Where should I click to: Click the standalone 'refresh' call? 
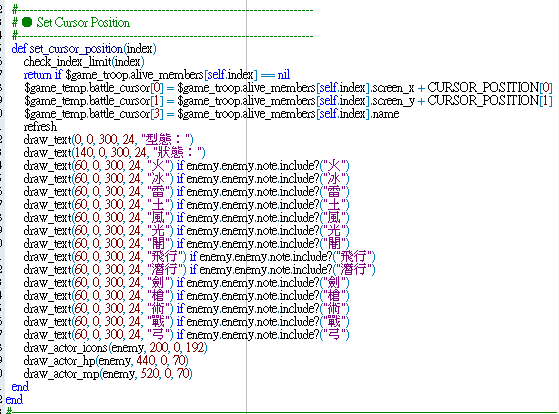coord(40,127)
